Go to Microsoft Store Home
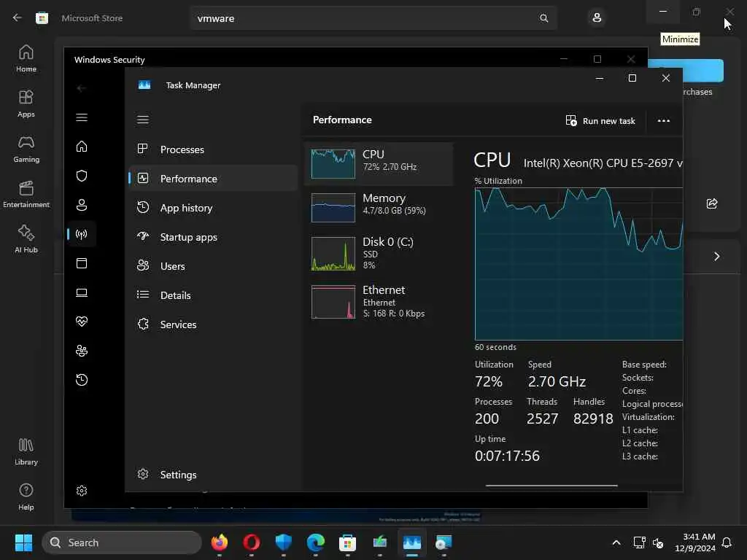 [26, 58]
